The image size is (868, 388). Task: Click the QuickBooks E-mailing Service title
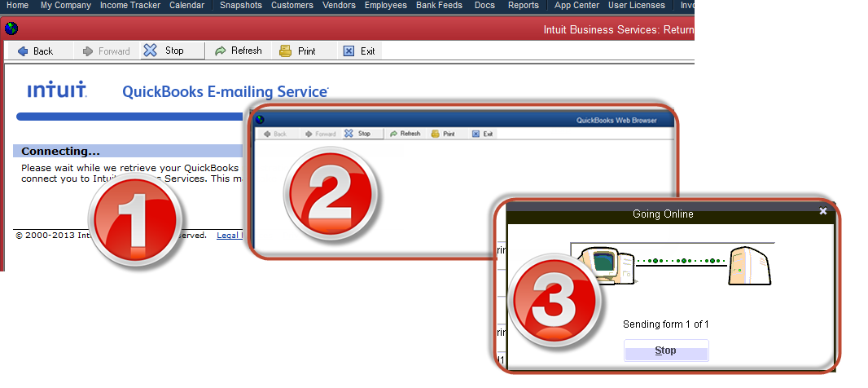pos(226,91)
